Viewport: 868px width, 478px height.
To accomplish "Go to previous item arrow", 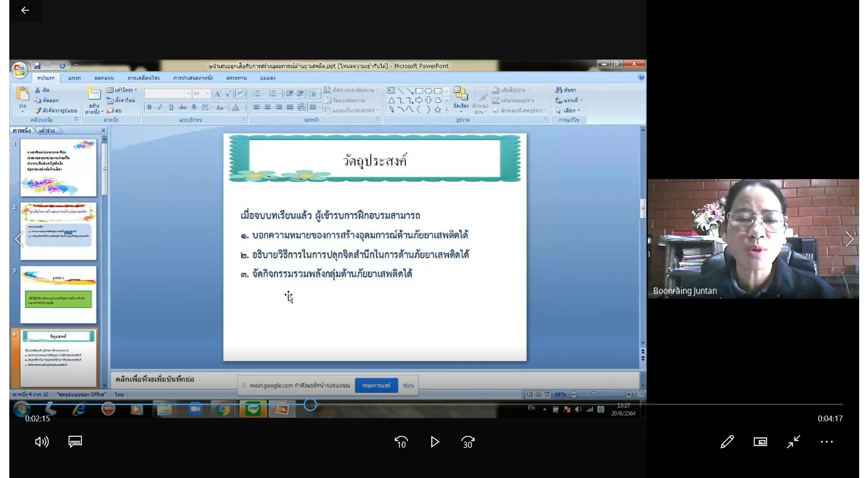I will click(19, 239).
